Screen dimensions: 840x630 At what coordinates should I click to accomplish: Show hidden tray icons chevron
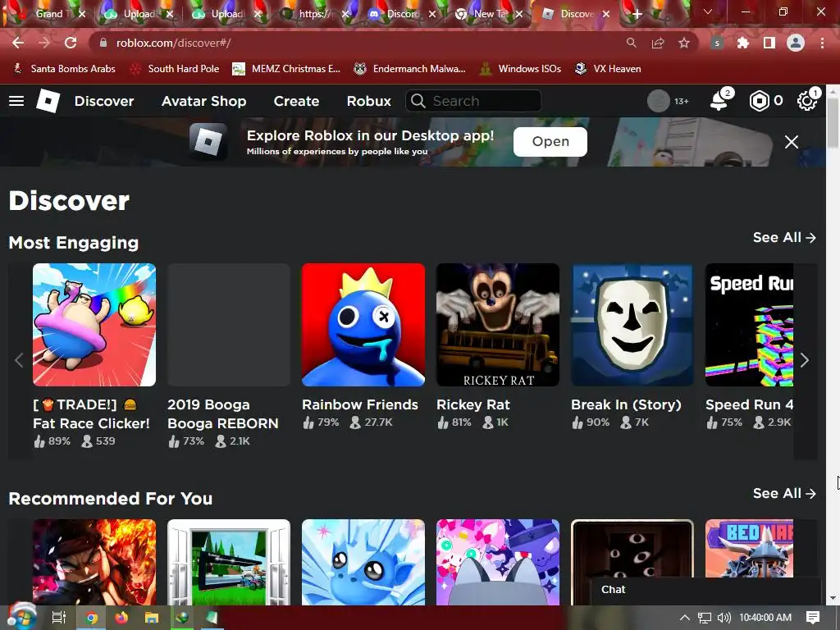(x=685, y=618)
